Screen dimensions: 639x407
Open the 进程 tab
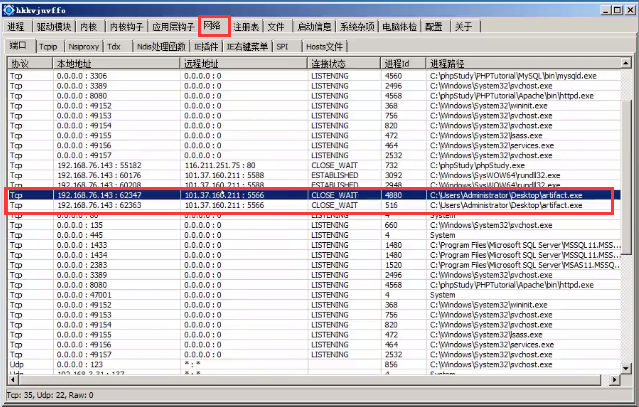pyautogui.click(x=16, y=27)
